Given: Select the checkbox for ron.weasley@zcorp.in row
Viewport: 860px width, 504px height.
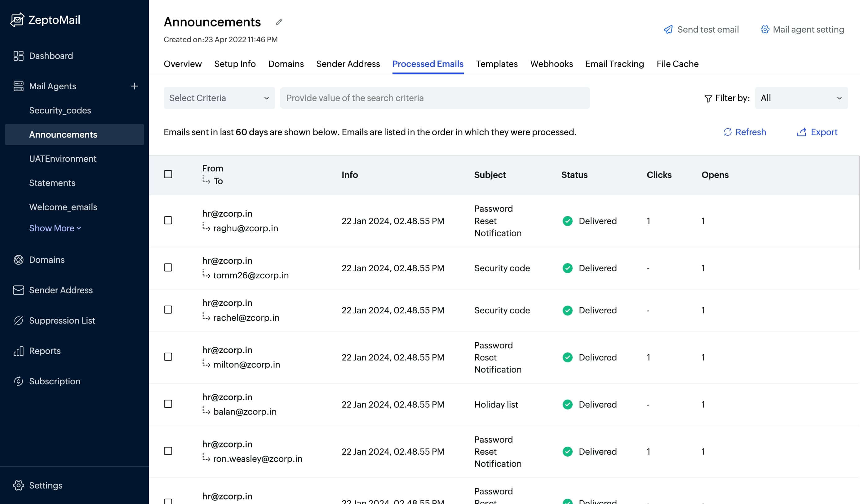Looking at the screenshot, I should (168, 451).
